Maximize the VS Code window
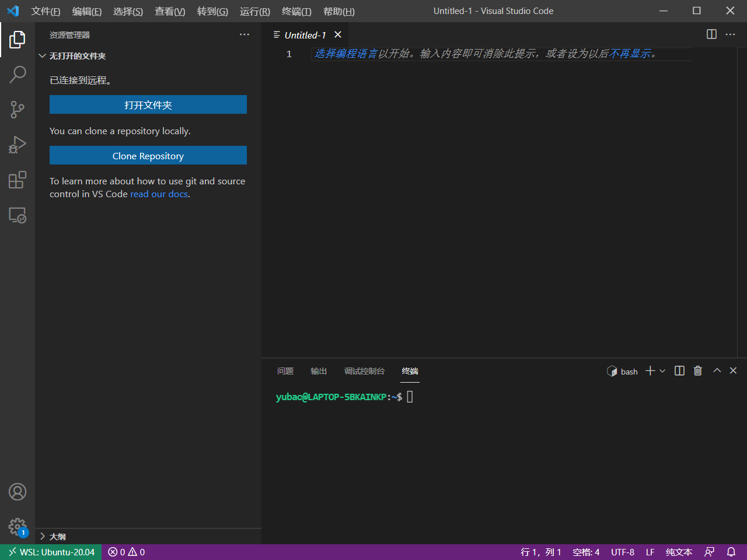Image resolution: width=747 pixels, height=560 pixels. (697, 10)
